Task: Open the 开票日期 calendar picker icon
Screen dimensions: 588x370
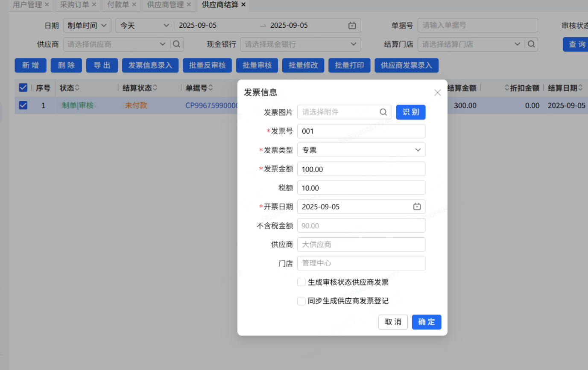Action: [x=417, y=207]
